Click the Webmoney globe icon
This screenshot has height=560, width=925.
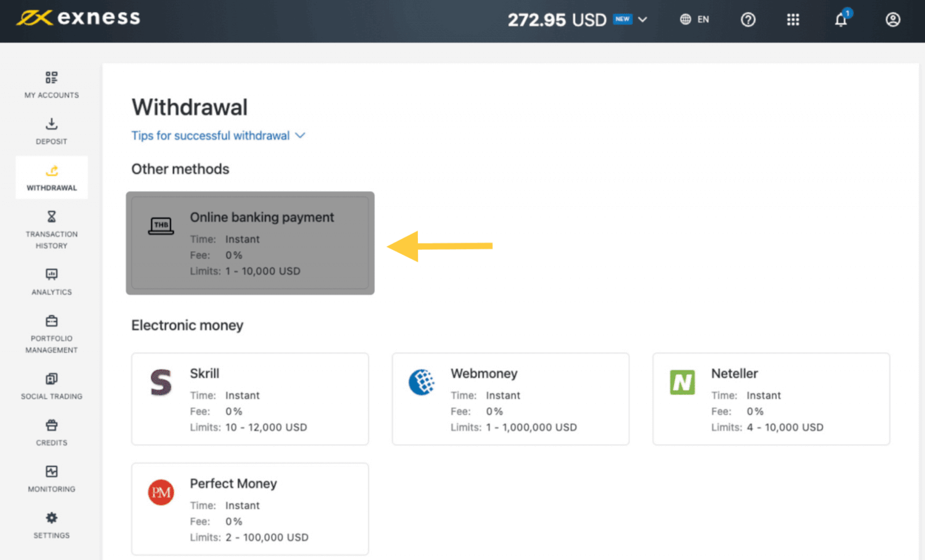[x=421, y=382]
